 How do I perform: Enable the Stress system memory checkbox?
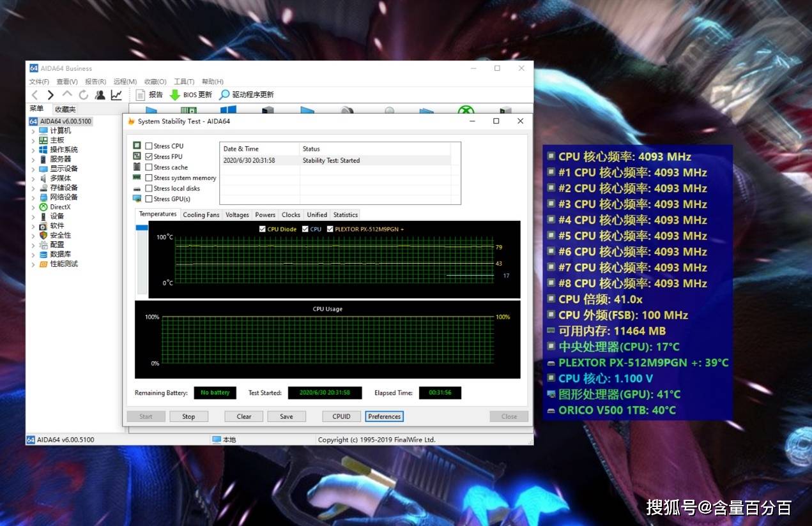pos(149,178)
